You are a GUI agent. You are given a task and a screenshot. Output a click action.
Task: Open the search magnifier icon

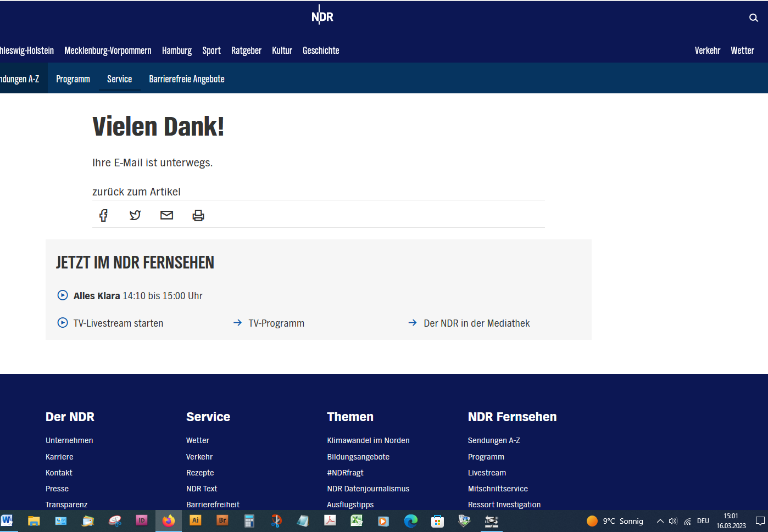(753, 18)
